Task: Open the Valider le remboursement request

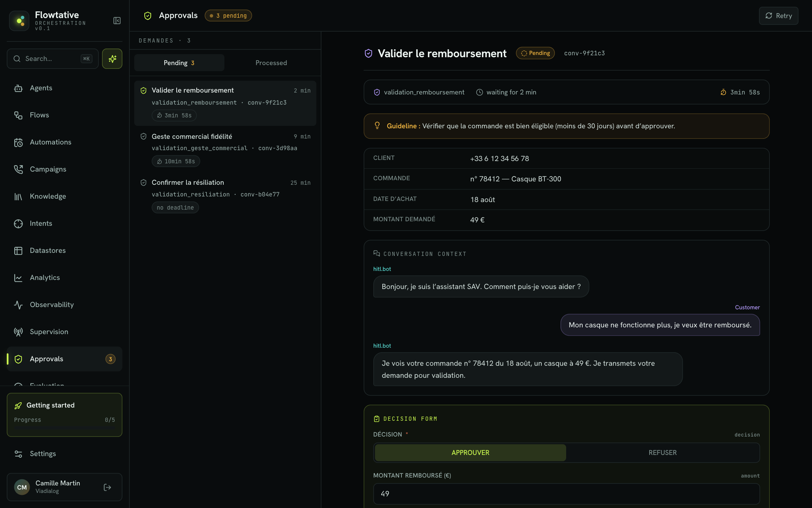Action: click(225, 103)
